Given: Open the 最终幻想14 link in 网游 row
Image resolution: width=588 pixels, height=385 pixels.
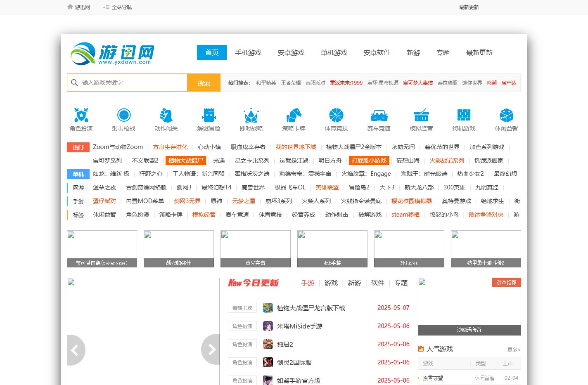Looking at the screenshot, I should [x=216, y=187].
